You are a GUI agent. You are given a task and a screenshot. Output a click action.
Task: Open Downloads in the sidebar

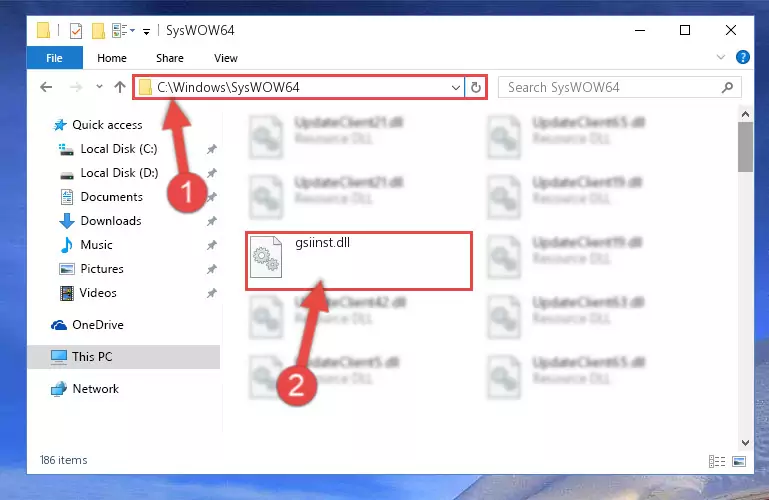point(111,221)
